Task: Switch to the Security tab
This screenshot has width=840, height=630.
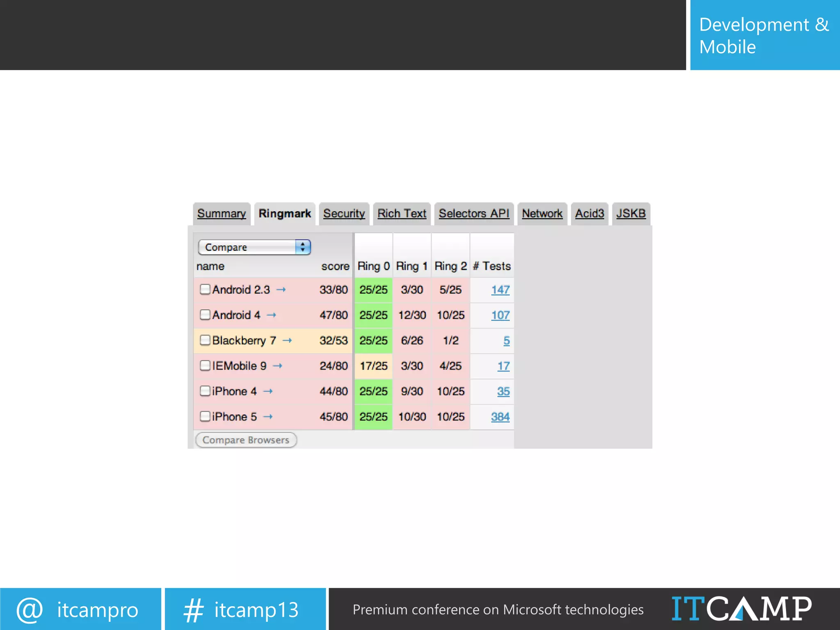Action: [344, 214]
